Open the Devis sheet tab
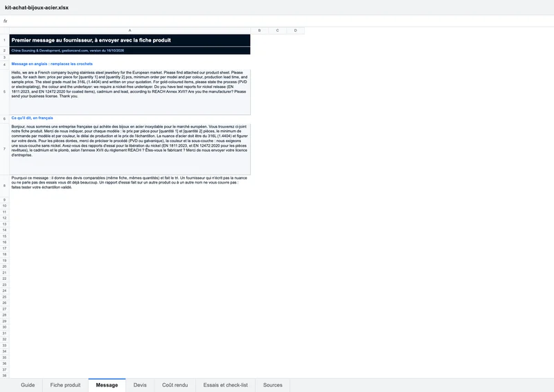Viewport: 554px width, 392px height. (x=140, y=385)
